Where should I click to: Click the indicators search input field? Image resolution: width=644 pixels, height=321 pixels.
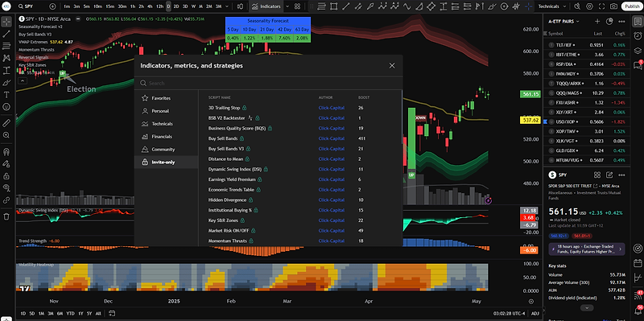tap(268, 83)
